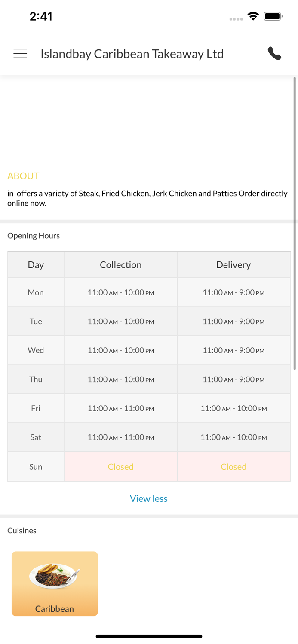Screen dimensions: 298x644
Task: Tap Friday's delivery hours entry
Action: point(233,408)
